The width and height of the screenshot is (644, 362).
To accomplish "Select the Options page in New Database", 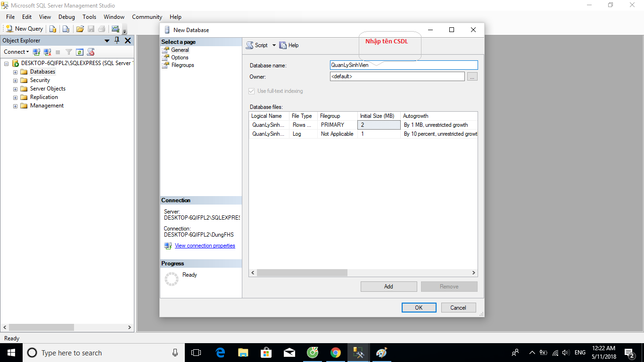I will tap(180, 58).
